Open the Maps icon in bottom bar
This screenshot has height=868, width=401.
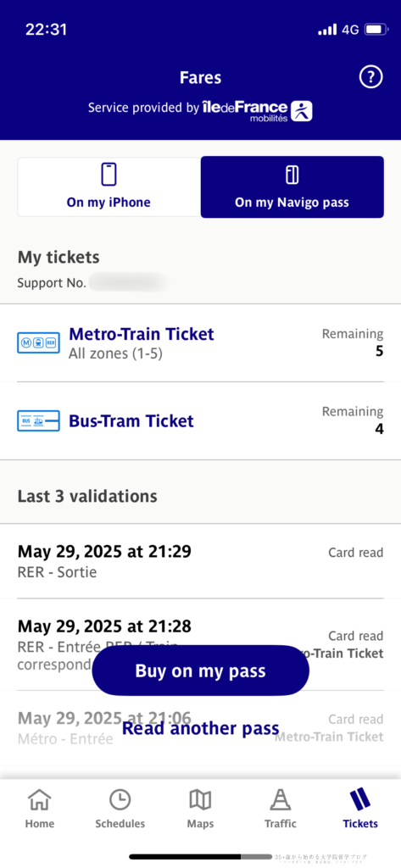click(x=200, y=800)
